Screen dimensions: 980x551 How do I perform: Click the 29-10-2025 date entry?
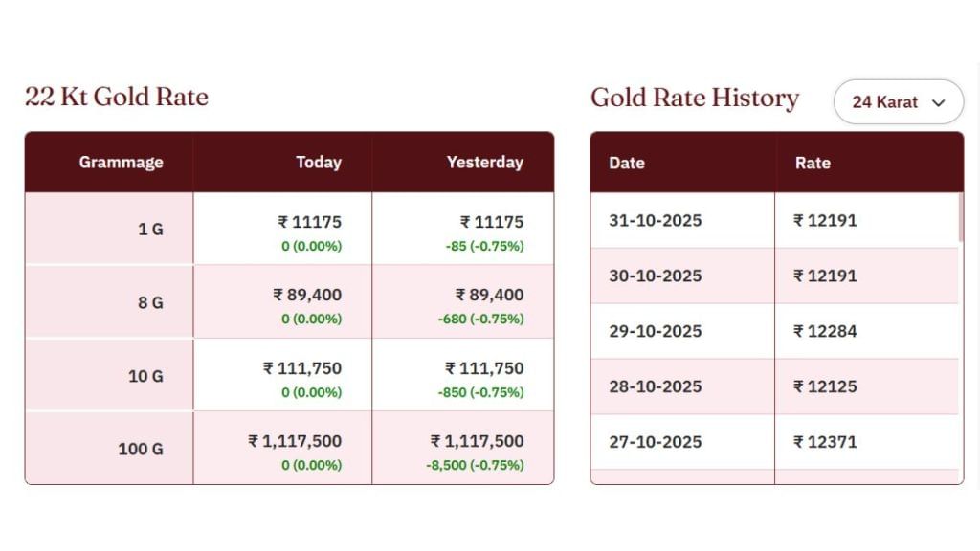[x=656, y=331]
